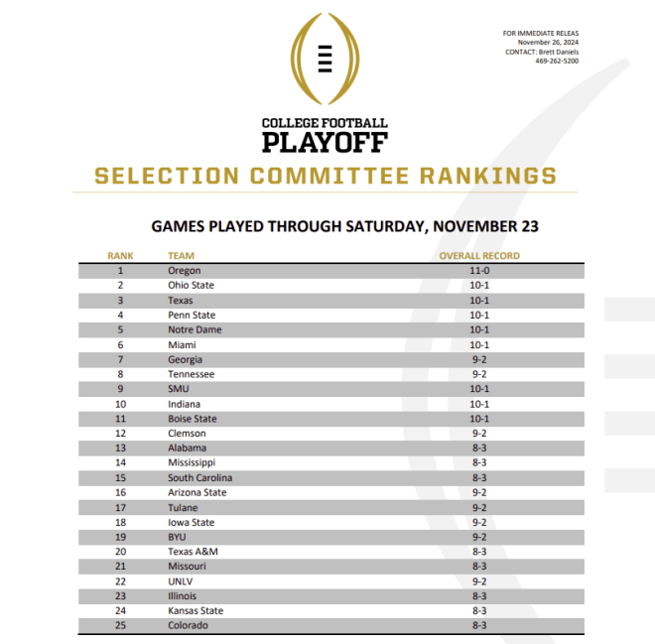Click the UNLV team name

coord(180,580)
